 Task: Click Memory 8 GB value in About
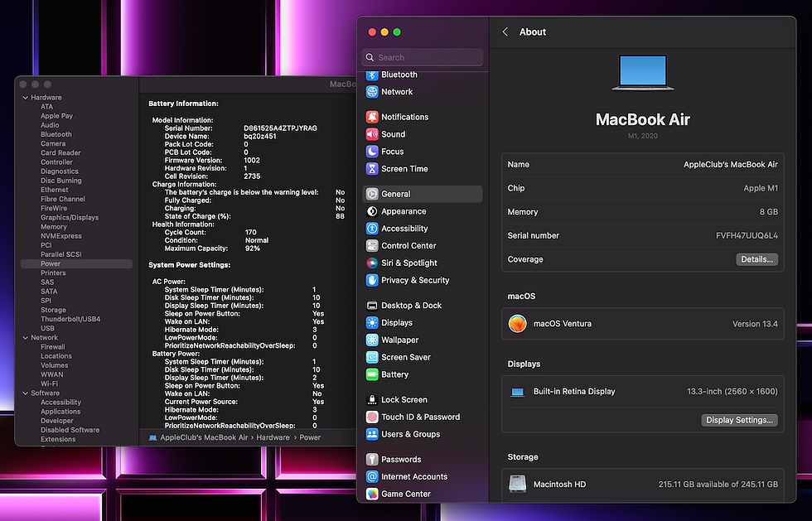click(769, 212)
